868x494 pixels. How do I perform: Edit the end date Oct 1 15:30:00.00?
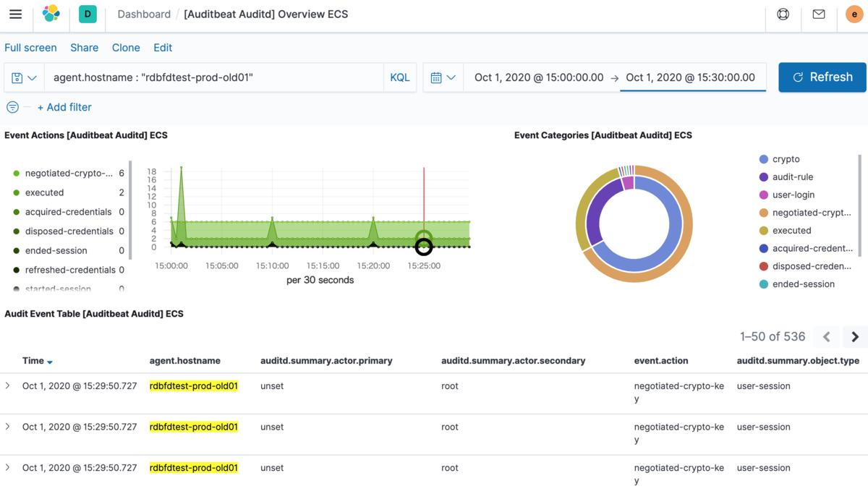[691, 77]
